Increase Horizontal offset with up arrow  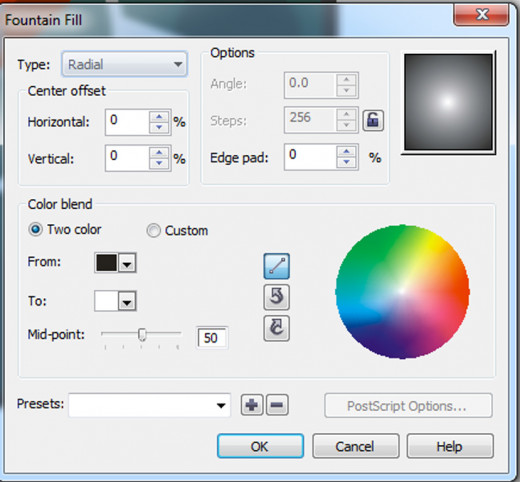click(159, 117)
